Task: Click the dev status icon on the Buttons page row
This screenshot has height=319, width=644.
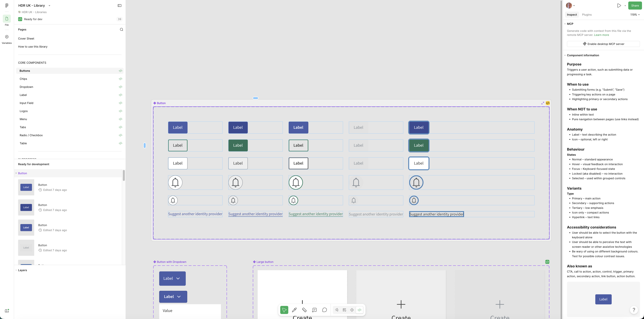Action: pos(121,71)
